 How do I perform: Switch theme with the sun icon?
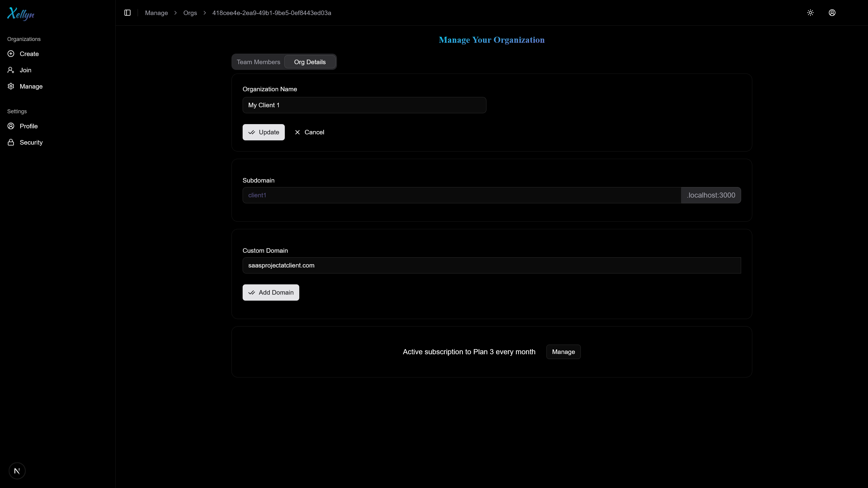pos(810,13)
